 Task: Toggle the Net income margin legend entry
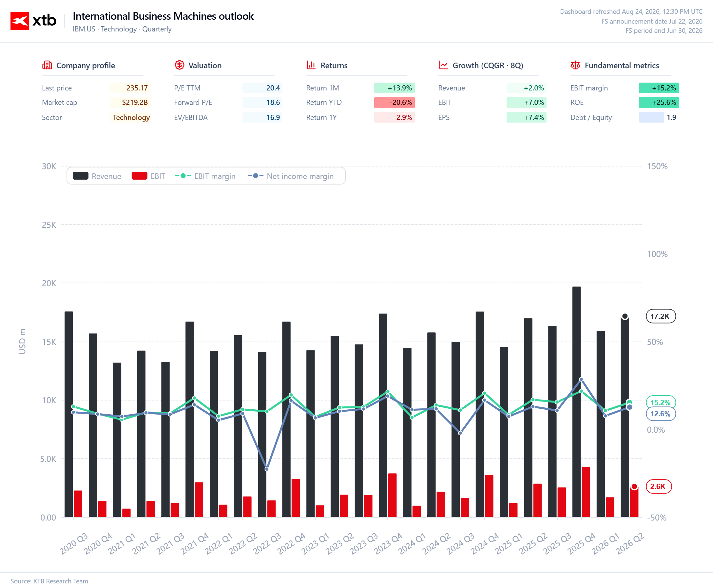click(x=291, y=176)
